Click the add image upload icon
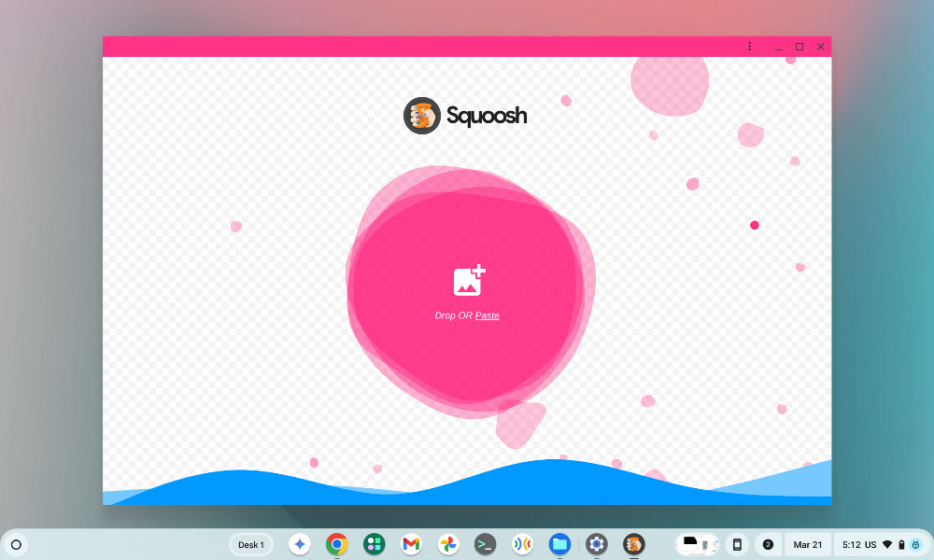934x560 pixels. coord(469,280)
